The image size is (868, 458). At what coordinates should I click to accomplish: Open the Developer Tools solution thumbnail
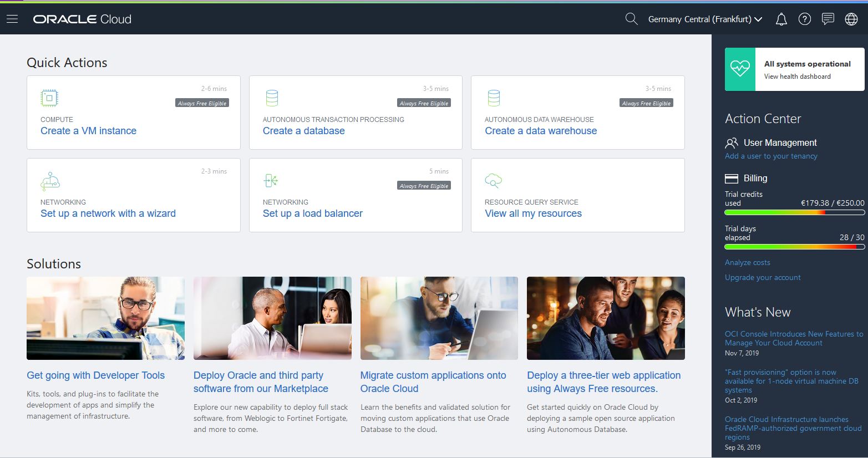coord(105,318)
